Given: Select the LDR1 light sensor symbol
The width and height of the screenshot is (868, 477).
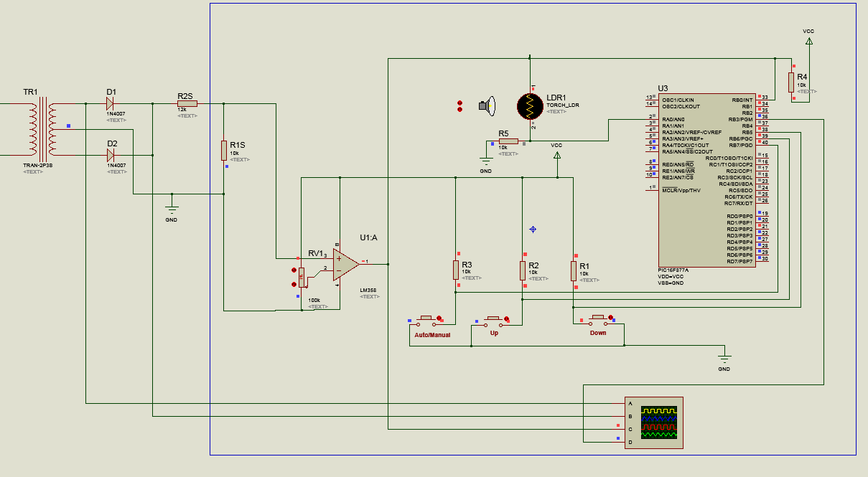Looking at the screenshot, I should pos(531,106).
